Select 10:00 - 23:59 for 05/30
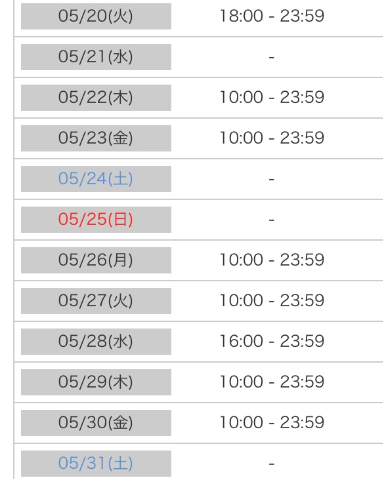 click(x=272, y=423)
